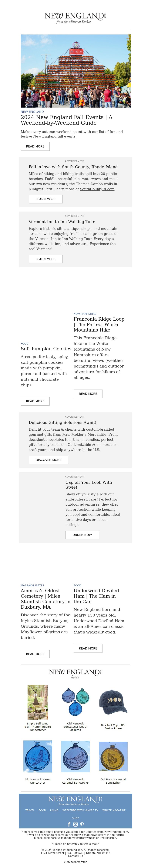Open manage preferences or unsubscribe link

(80, 838)
